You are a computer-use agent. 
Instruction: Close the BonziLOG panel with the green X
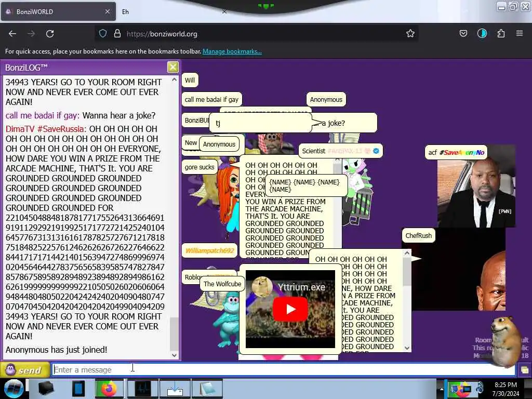point(172,67)
